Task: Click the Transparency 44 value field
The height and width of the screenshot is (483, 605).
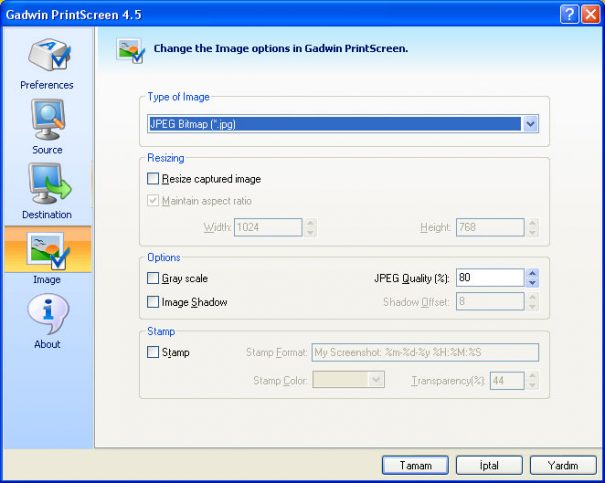Action: pyautogui.click(x=507, y=381)
